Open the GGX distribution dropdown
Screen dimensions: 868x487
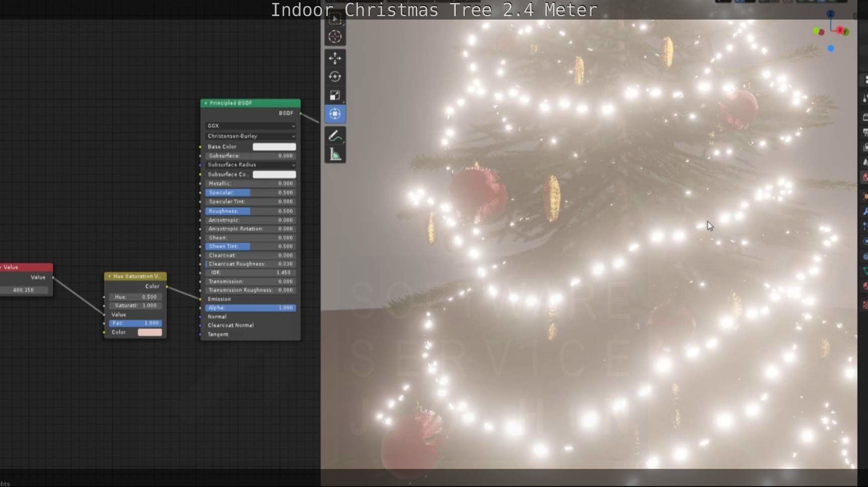251,126
